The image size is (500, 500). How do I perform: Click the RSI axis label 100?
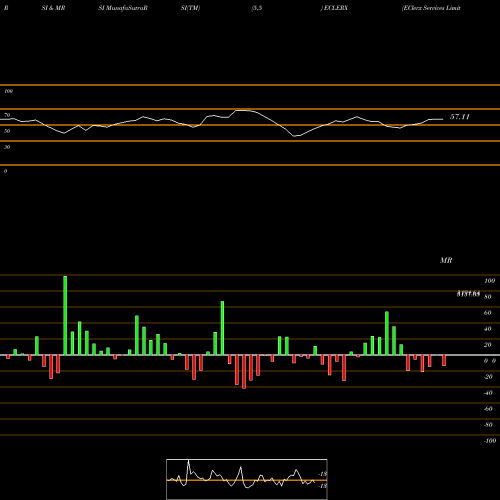pyautogui.click(x=8, y=91)
